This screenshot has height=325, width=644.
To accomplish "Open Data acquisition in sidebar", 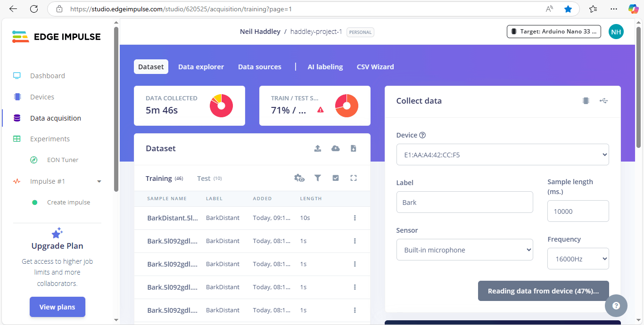I will click(x=56, y=118).
